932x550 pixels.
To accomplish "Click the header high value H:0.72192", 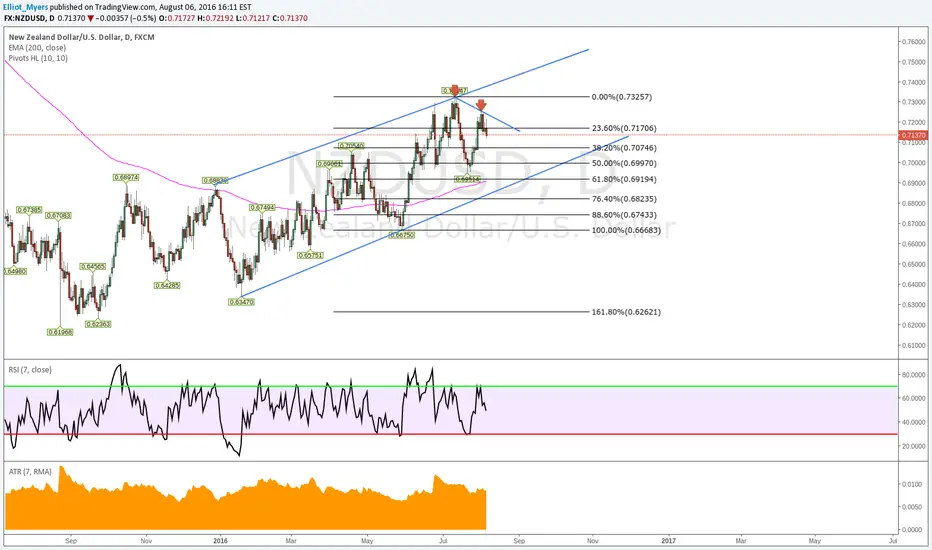I will click(x=216, y=18).
